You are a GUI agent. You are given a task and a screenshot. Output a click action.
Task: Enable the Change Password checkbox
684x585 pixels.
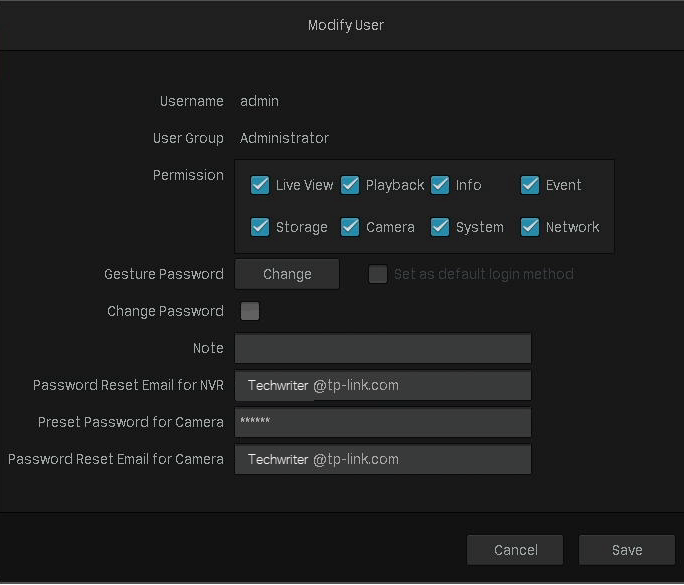[x=250, y=311]
